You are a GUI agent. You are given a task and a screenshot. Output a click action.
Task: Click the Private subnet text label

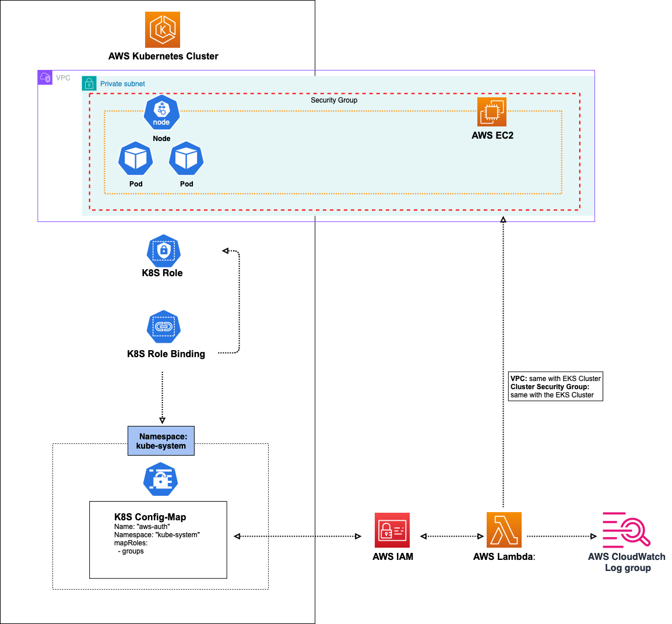(x=122, y=83)
